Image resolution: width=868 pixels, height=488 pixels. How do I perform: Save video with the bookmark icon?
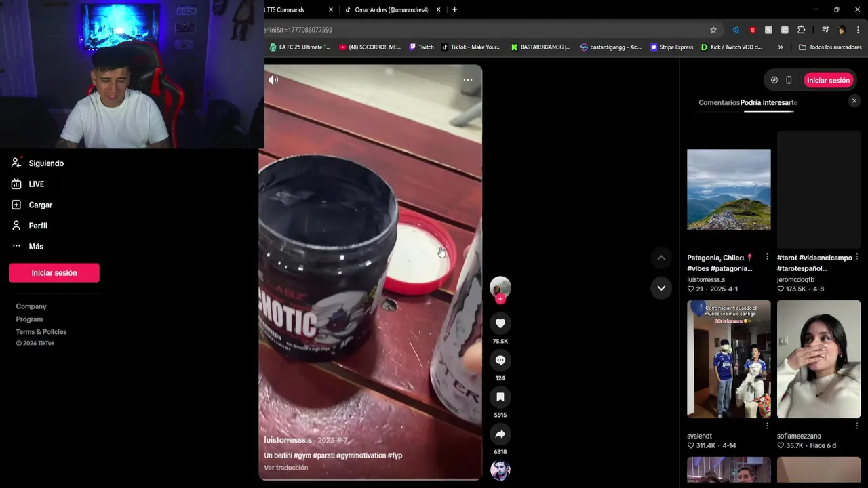click(500, 397)
